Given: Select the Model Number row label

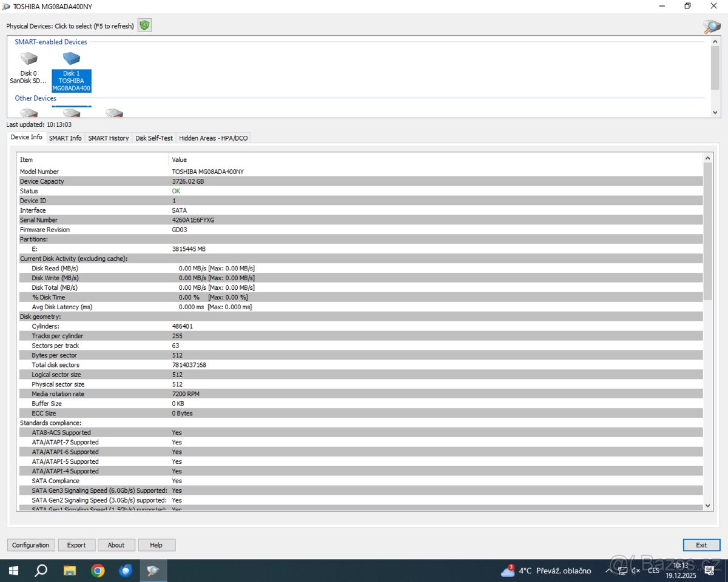Looking at the screenshot, I should (39, 172).
